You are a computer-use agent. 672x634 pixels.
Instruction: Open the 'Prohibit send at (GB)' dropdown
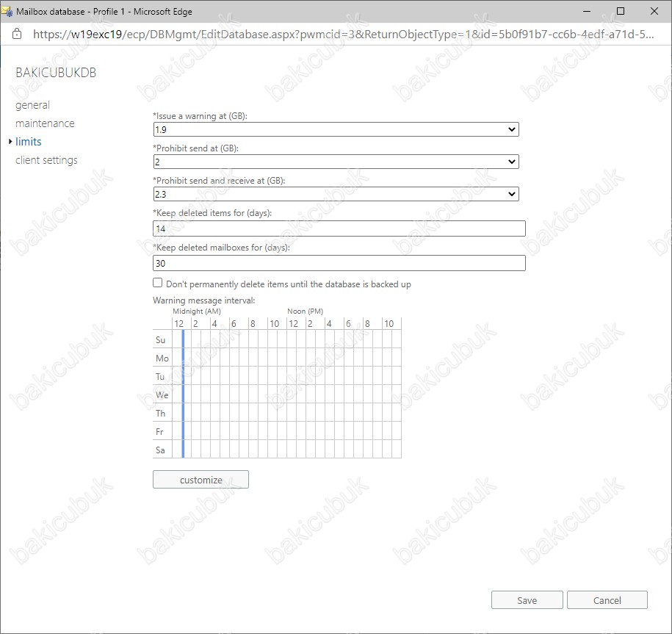pos(336,162)
